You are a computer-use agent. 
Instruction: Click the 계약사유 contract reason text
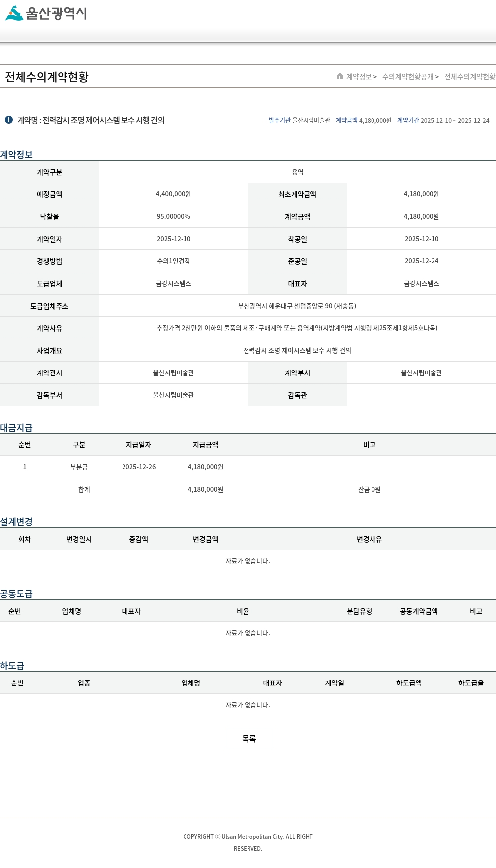297,328
